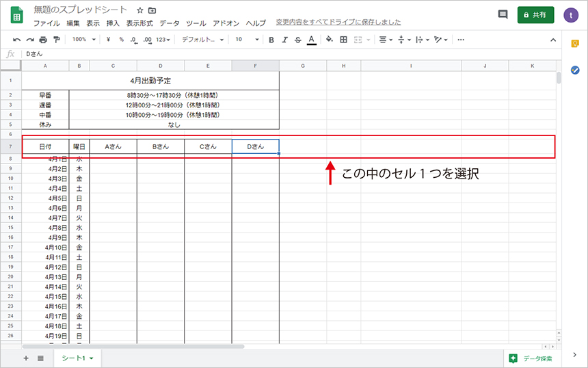Viewport: 588px width, 368px height.
Task: Click the horizontal scrollbar
Action: 133,347
